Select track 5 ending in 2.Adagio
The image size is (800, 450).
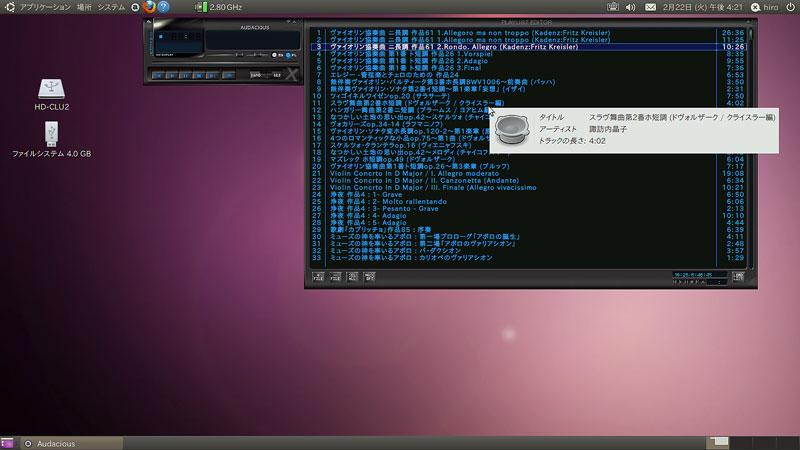click(x=528, y=61)
